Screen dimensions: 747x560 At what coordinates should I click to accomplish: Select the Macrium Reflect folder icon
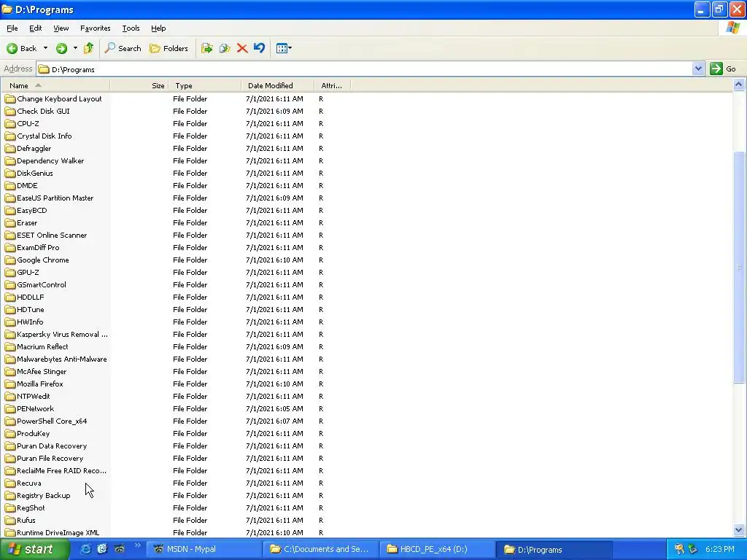(x=10, y=346)
